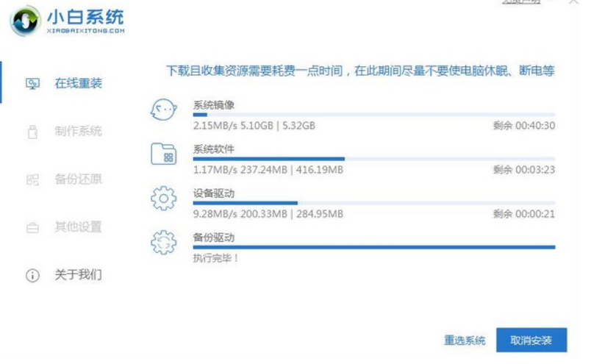The image size is (594, 364).
Task: Click the USB drive icon beside 制作系统
Action: click(32, 132)
